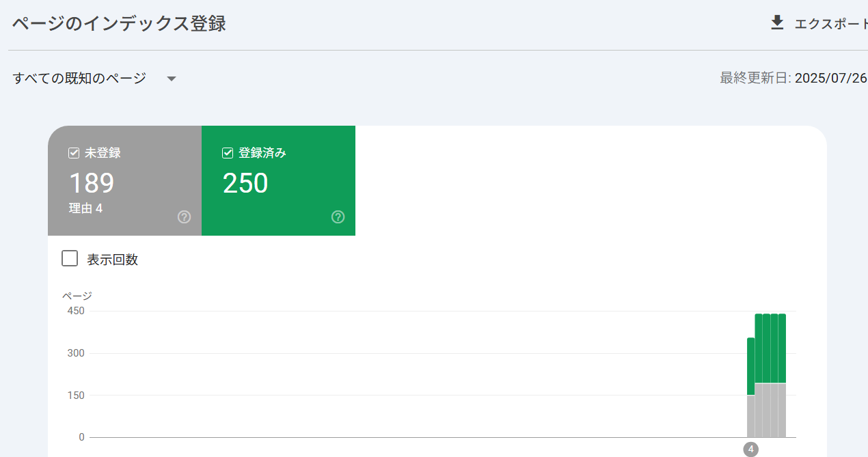Click gray segment of the shortest chart bar
Screen dimensions: 868x457
pos(750,417)
